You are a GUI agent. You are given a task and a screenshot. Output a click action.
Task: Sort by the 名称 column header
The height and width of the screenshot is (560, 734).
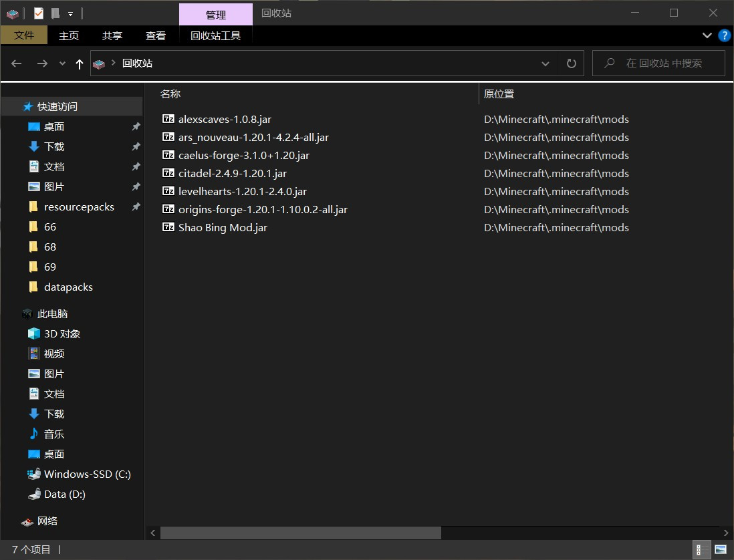[x=170, y=94]
